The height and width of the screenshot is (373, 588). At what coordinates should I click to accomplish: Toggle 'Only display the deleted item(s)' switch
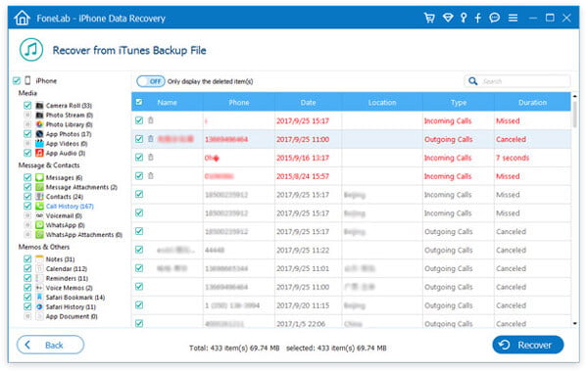151,81
